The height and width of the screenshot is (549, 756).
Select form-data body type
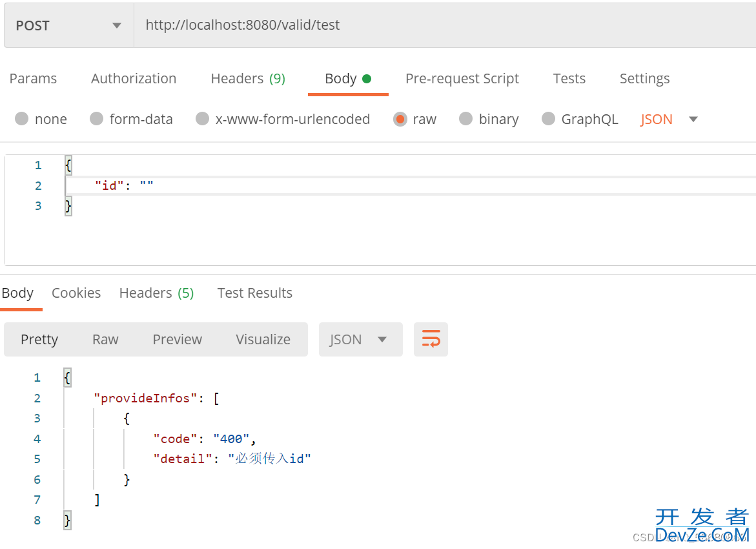tap(131, 119)
